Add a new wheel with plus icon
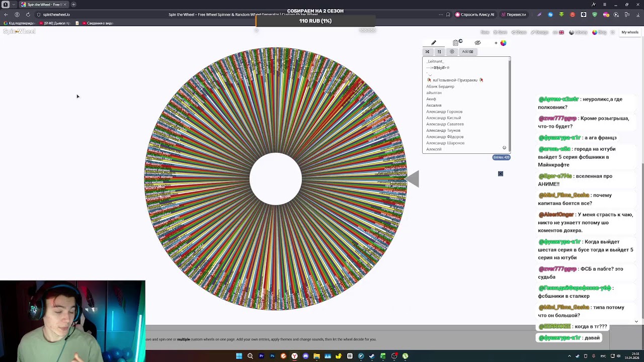This screenshot has width=644, height=362. [496, 43]
